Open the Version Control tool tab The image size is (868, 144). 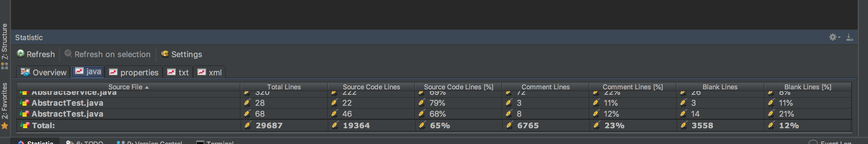[149, 142]
